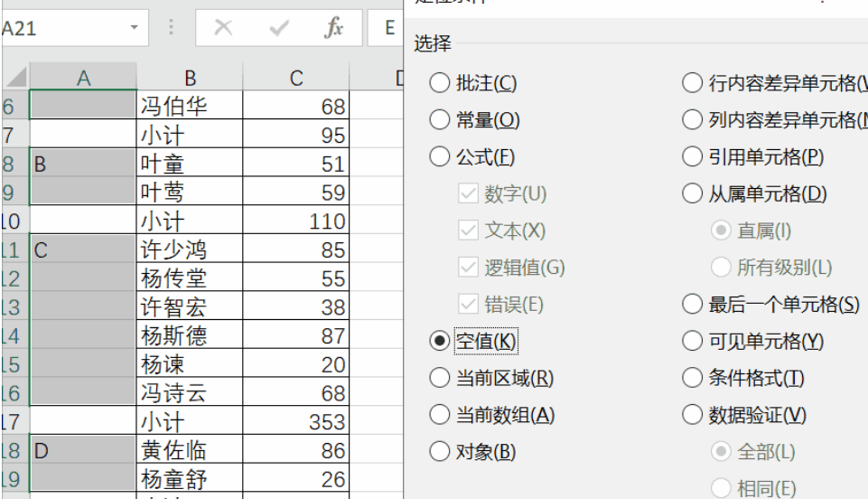Click column C header
Screen dimensions: 868x499
click(x=296, y=79)
